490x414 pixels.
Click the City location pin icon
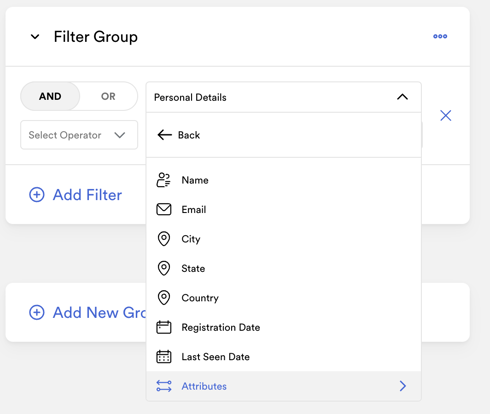(x=164, y=239)
